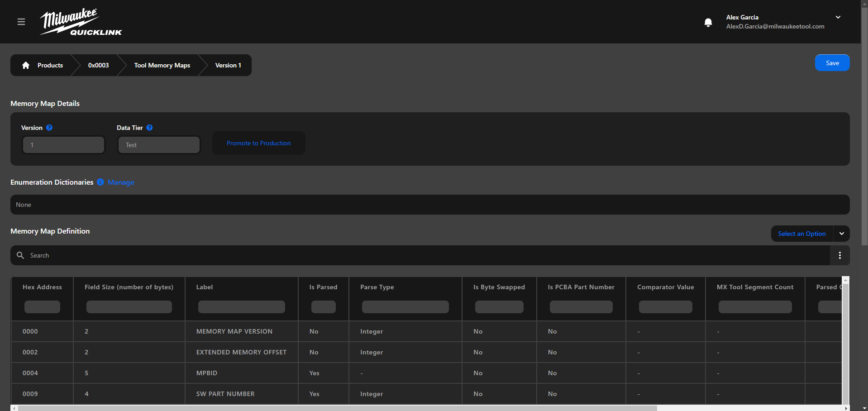This screenshot has width=868, height=411.
Task: Open the hamburger navigation menu
Action: point(21,22)
